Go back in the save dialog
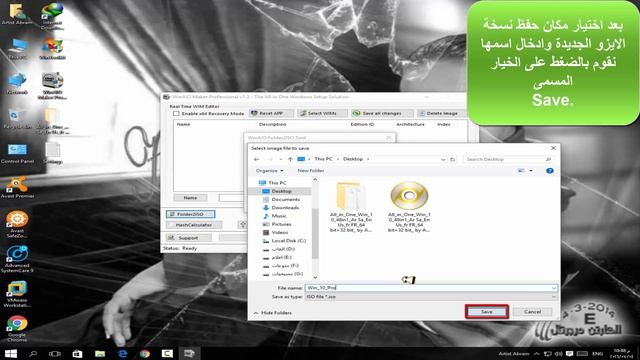This screenshot has height=360, width=640. (x=256, y=159)
